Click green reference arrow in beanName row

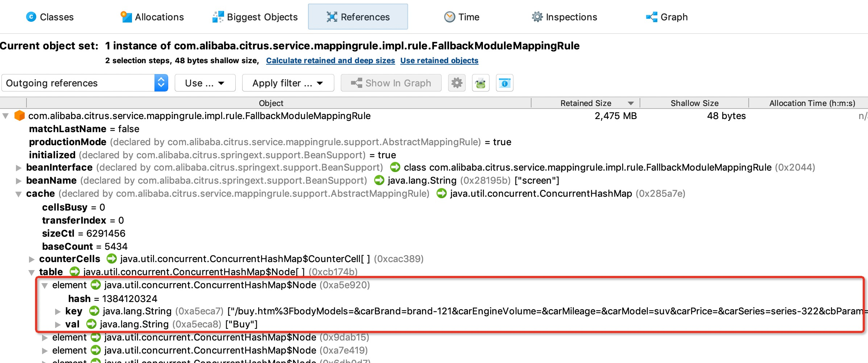[x=379, y=180]
